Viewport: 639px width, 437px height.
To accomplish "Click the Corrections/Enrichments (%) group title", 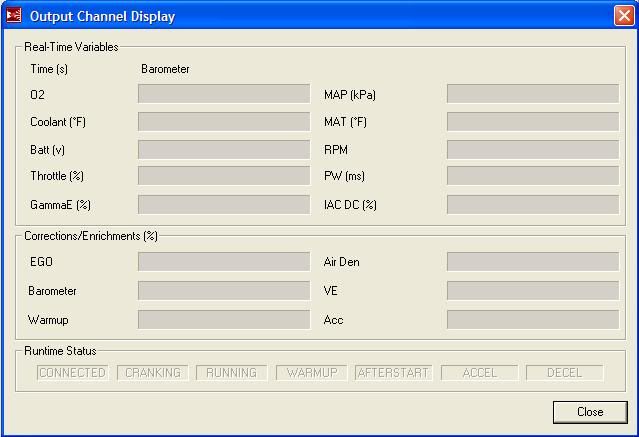I will tap(91, 236).
